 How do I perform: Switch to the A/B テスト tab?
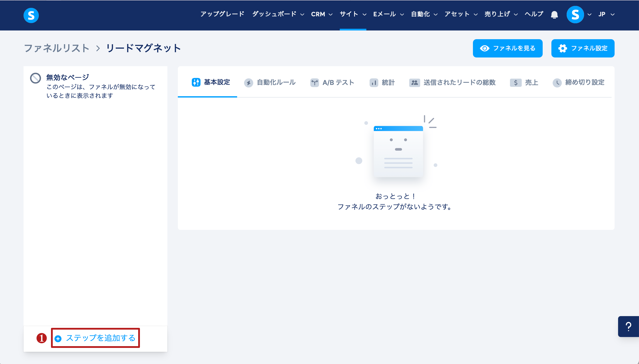(332, 83)
